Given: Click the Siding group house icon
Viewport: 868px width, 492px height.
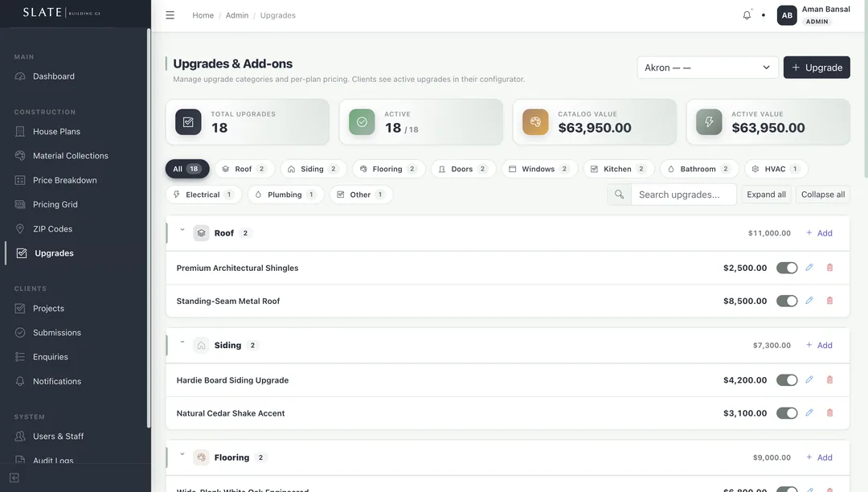Looking at the screenshot, I should [x=201, y=346].
